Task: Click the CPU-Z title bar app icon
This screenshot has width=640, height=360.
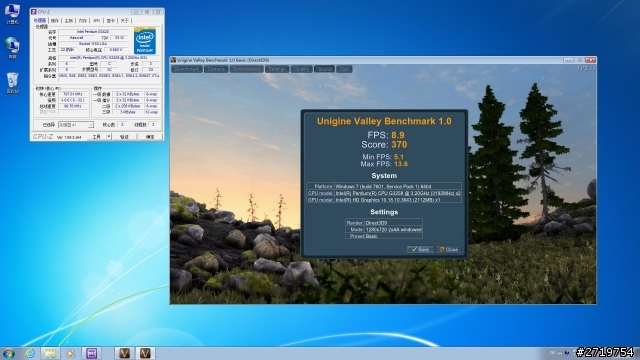Action: point(33,12)
